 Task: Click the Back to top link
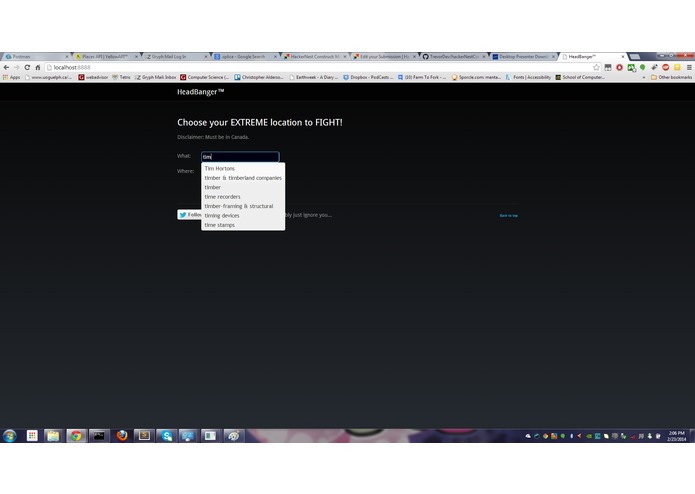tap(508, 215)
